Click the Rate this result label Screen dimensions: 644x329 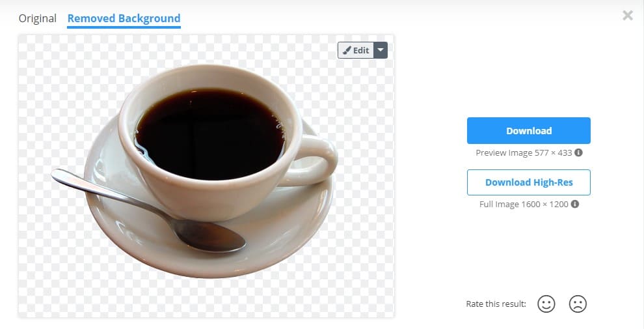click(x=496, y=304)
